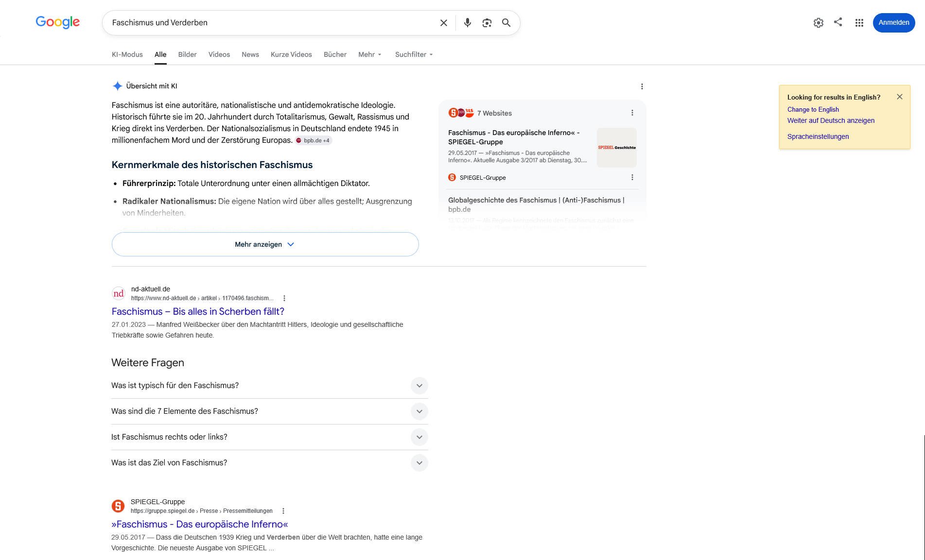The width and height of the screenshot is (925, 560).
Task: Click the gruppe.spiegel.de result URL breadcrumb
Action: click(202, 511)
